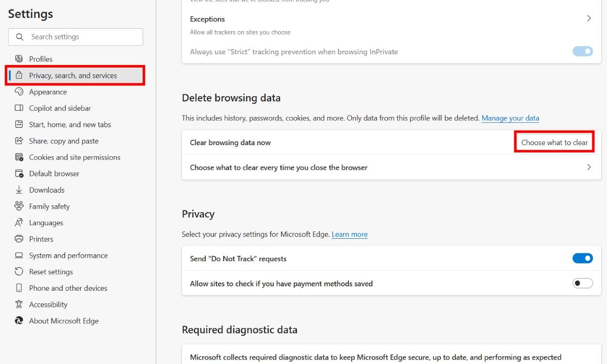The image size is (607, 364).
Task: Click the Required diagnostic data heading
Action: point(239,330)
